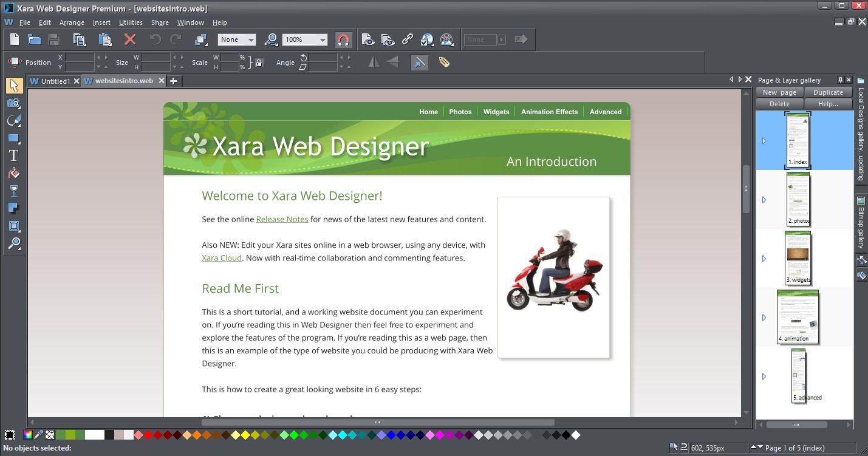Select the 4. animation page thumbnail
Image resolution: width=868 pixels, height=456 pixels.
tap(798, 317)
